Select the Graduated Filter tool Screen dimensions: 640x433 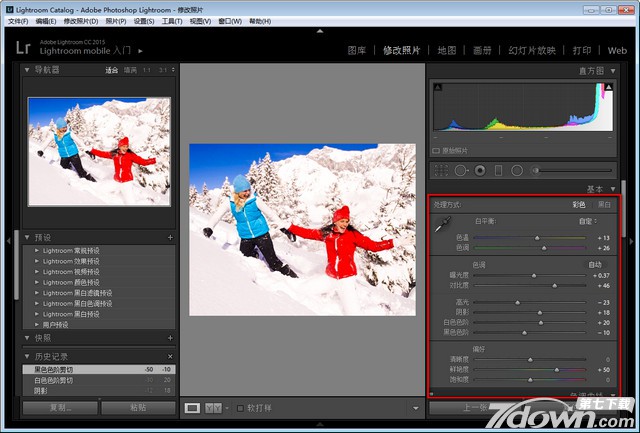tap(498, 171)
